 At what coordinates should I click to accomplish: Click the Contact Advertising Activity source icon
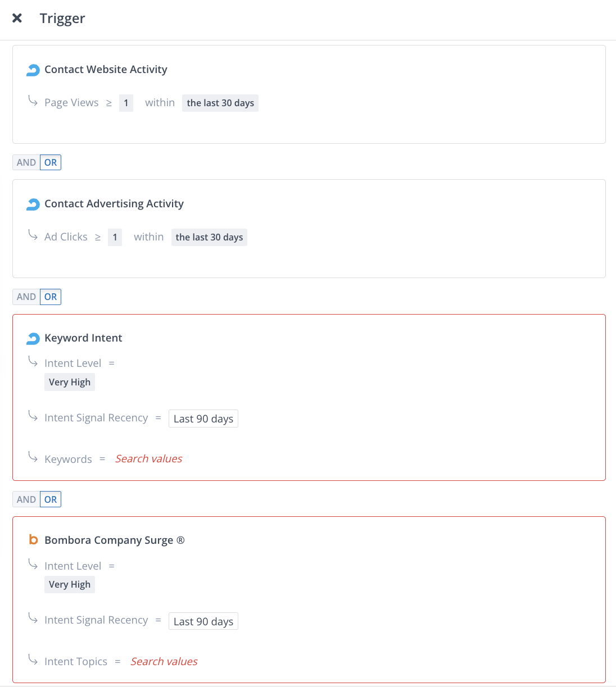click(x=33, y=204)
